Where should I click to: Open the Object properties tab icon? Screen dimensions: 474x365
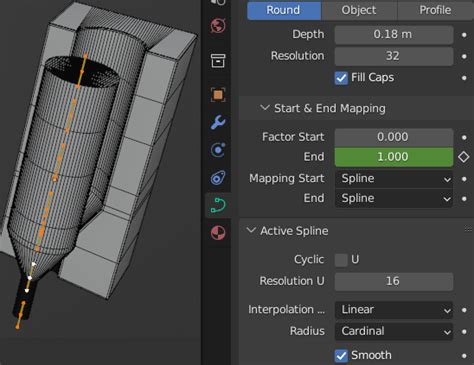click(218, 95)
